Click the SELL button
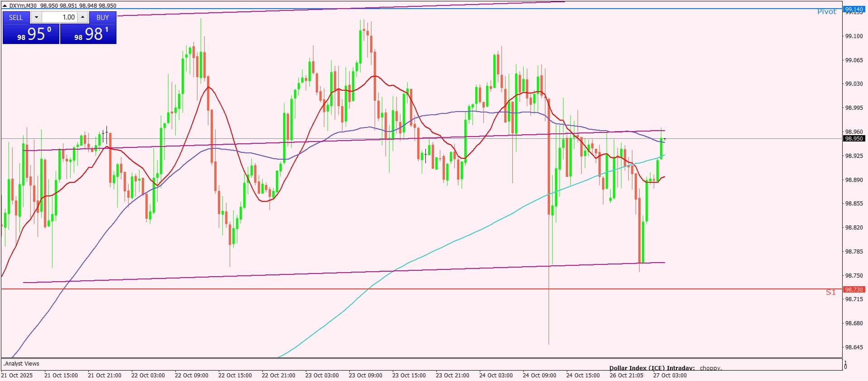868x381 pixels. tap(16, 17)
